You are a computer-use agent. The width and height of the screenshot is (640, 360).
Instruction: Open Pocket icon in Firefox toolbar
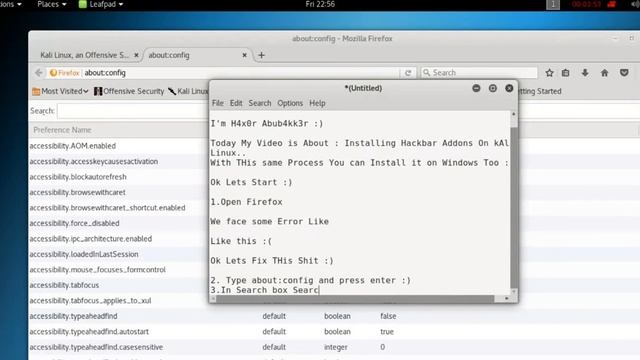[624, 73]
